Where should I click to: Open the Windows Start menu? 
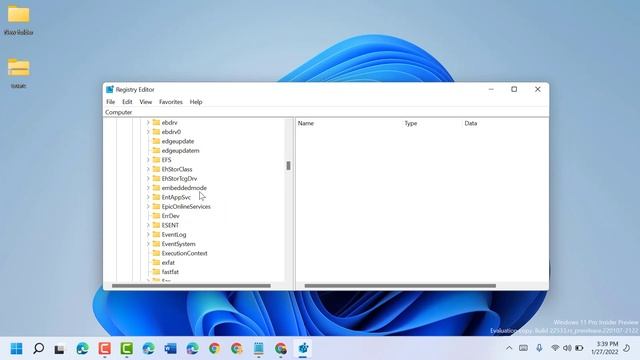coord(16,349)
